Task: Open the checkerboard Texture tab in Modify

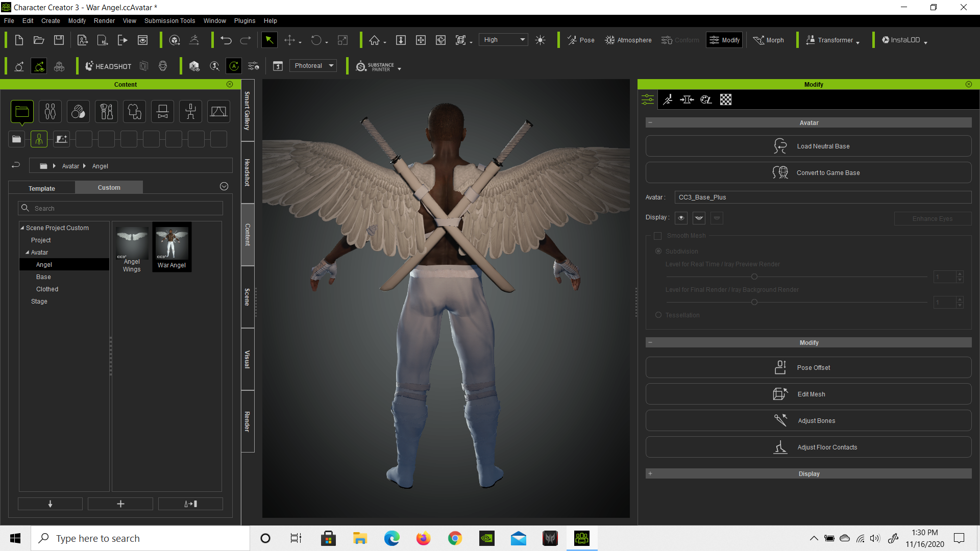Action: click(x=726, y=99)
